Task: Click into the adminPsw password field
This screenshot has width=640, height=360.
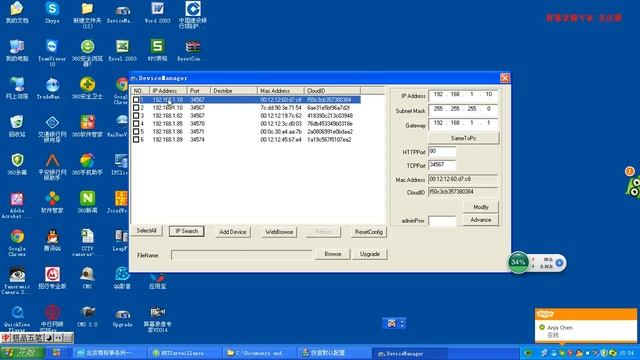Action: pos(442,221)
